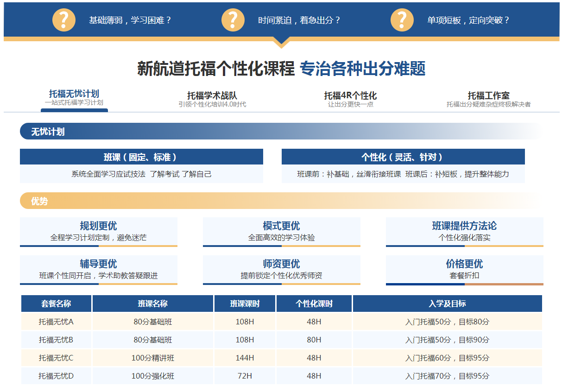Click the 100分强化班 cell

click(x=153, y=376)
